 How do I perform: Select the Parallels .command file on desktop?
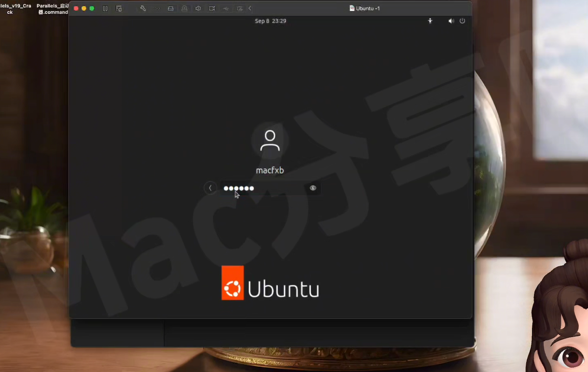pyautogui.click(x=52, y=9)
